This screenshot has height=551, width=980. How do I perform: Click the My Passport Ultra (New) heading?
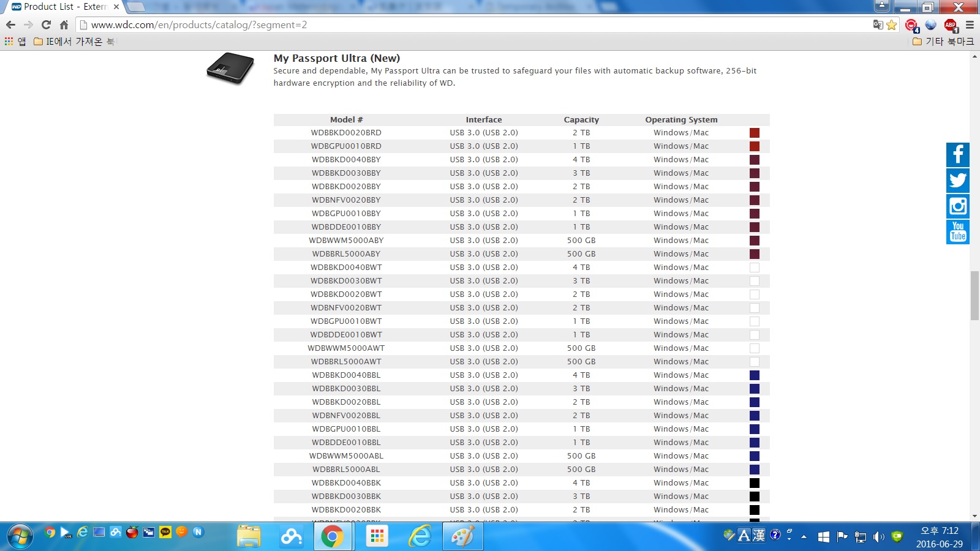[x=337, y=58]
